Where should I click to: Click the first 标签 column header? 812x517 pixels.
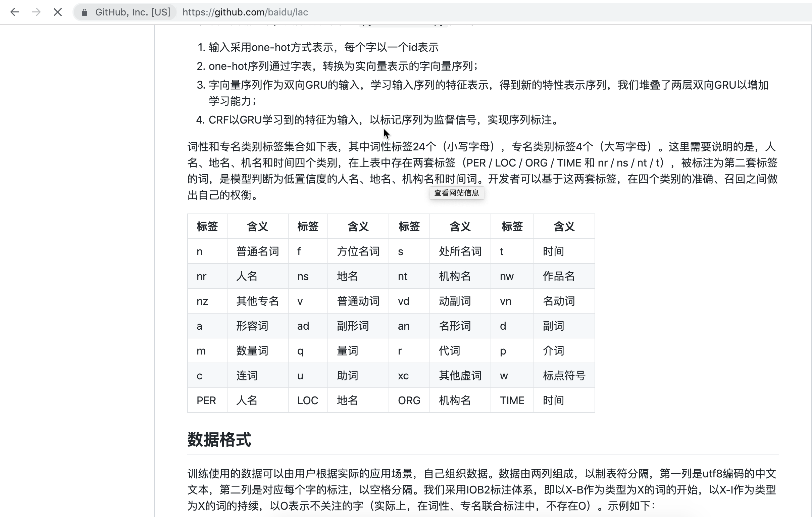pos(207,227)
